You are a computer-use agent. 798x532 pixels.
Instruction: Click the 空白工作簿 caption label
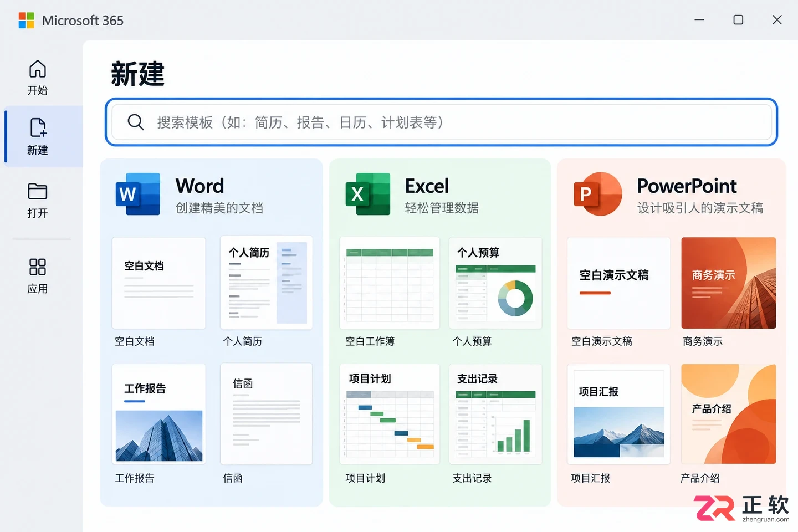tap(370, 341)
